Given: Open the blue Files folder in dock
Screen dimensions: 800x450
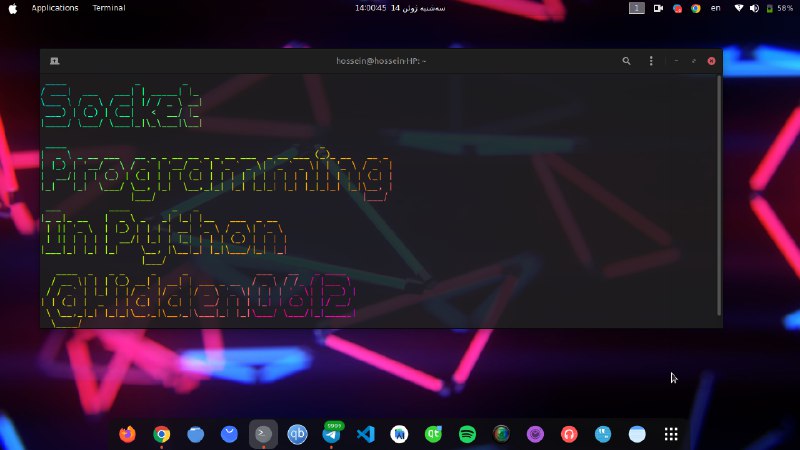Looking at the screenshot, I should click(x=195, y=434).
